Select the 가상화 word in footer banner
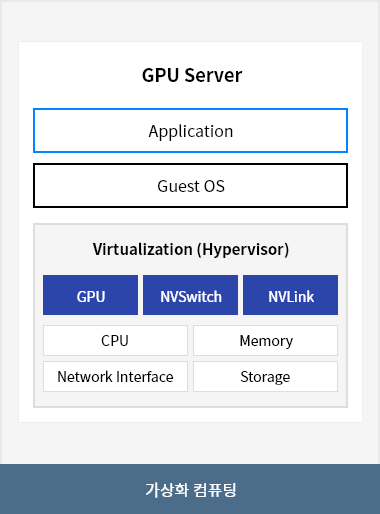 [x=167, y=490]
